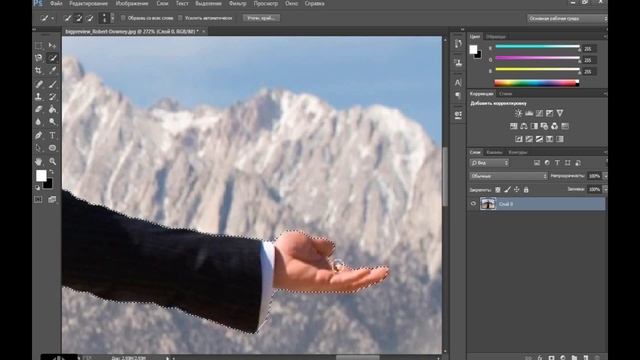
Task: Open layer fill slider arrow
Action: click(x=605, y=189)
